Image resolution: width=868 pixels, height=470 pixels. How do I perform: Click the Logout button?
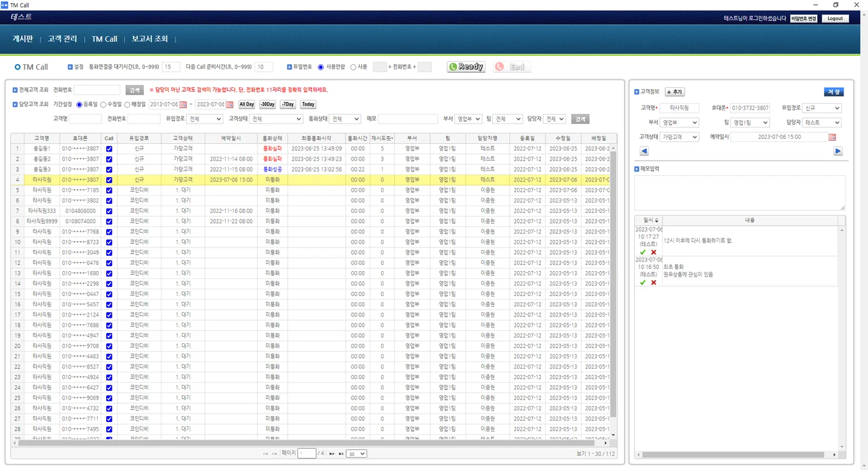tap(835, 19)
